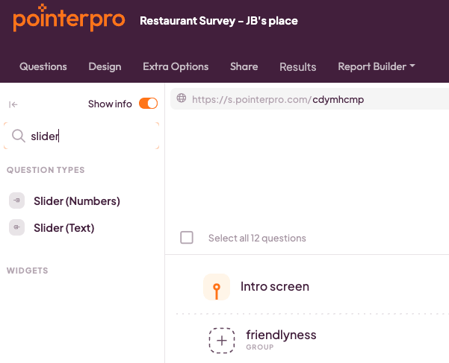The height and width of the screenshot is (363, 449).
Task: Open the Report Builder dropdown
Action: 377,66
